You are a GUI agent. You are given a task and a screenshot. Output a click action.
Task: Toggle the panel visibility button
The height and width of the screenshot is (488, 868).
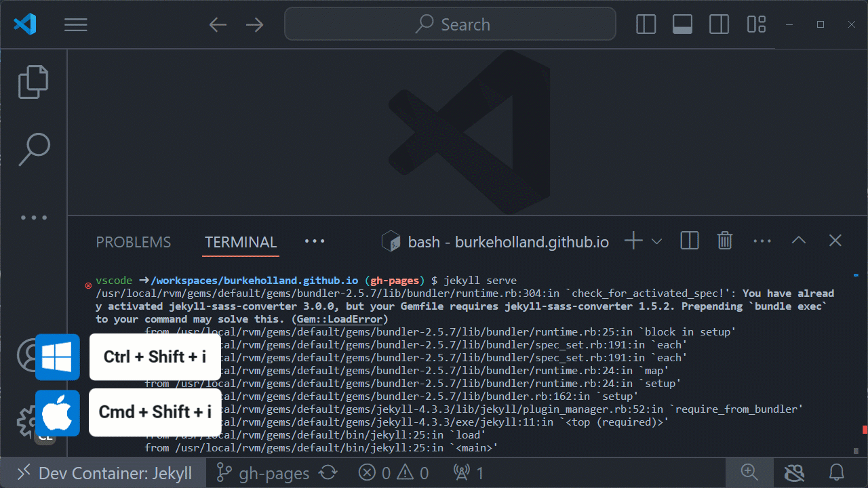pyautogui.click(x=682, y=24)
